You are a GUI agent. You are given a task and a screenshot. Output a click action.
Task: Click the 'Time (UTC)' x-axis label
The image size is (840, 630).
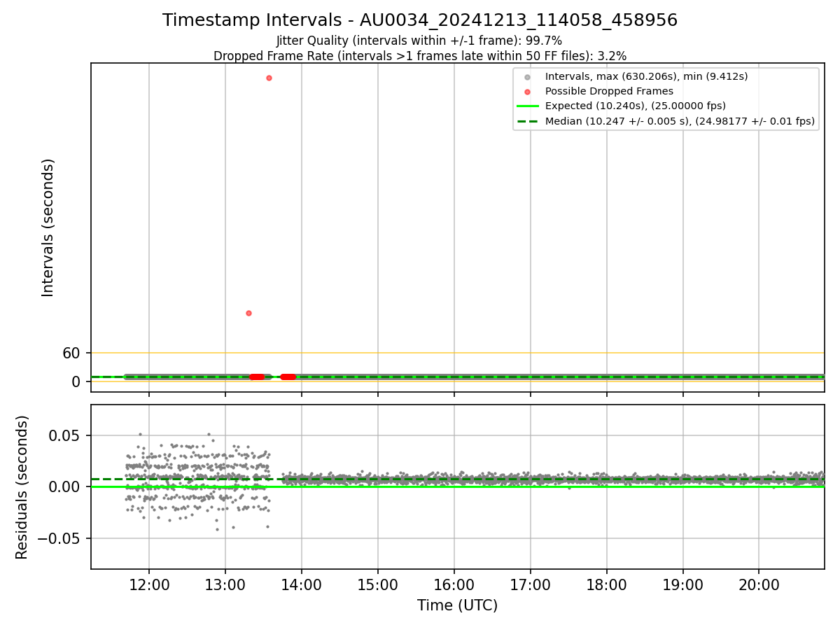(457, 605)
